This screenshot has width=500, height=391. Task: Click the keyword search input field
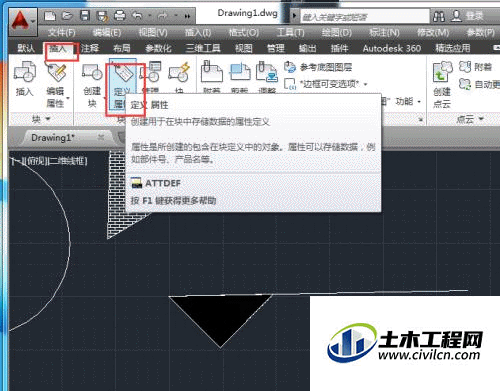click(x=365, y=16)
